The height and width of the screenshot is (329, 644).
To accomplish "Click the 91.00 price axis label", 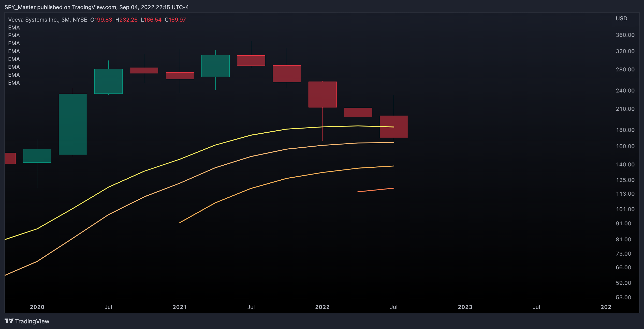I will point(623,224).
